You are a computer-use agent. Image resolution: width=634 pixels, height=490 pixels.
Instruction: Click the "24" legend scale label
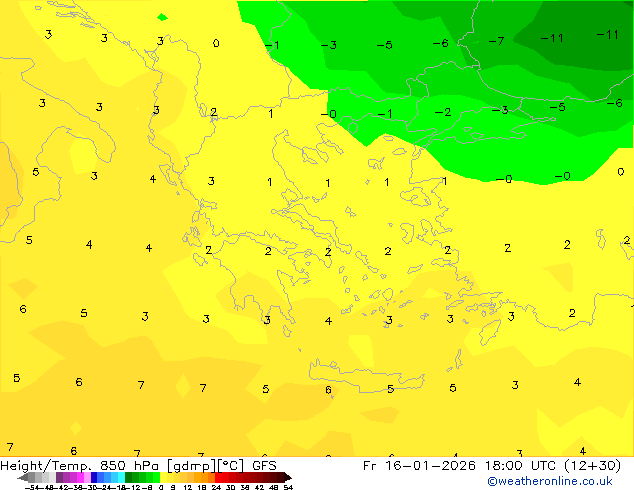coord(216,487)
